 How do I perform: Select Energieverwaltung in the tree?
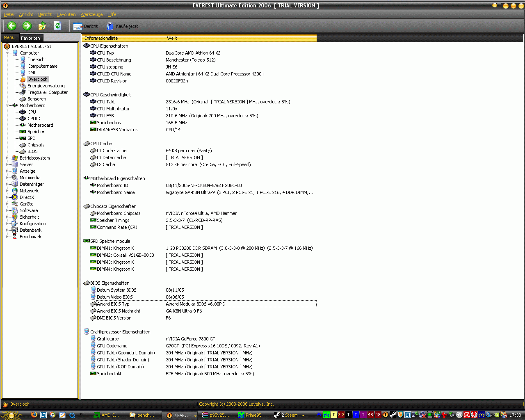pos(46,86)
